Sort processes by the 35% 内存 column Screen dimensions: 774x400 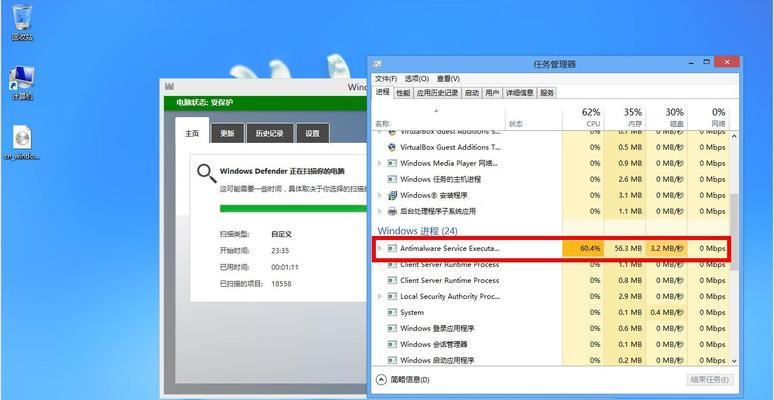[624, 117]
